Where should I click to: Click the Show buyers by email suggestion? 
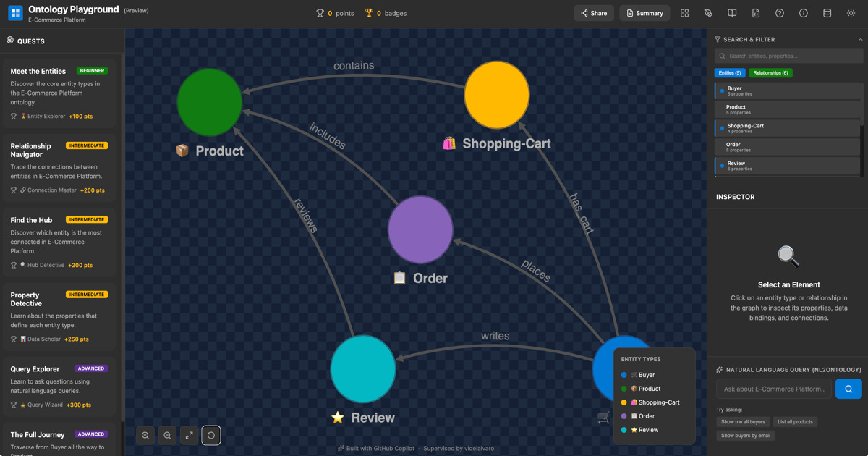pyautogui.click(x=746, y=436)
